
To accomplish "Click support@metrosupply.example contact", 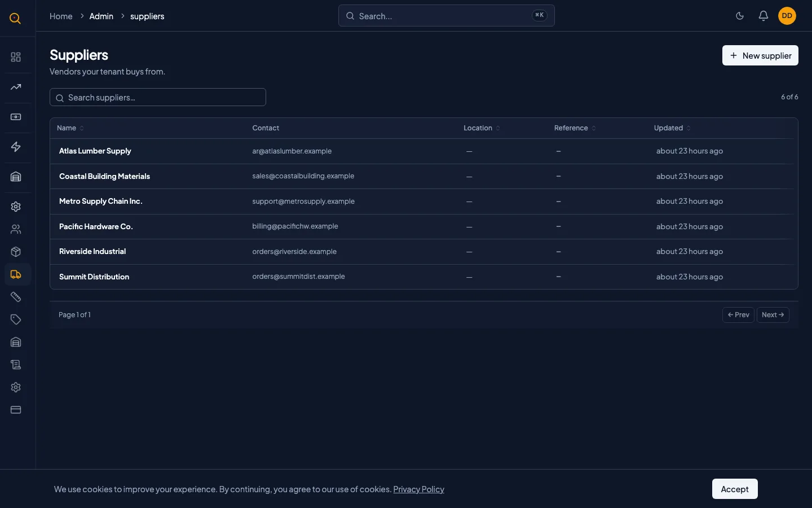I will [303, 202].
